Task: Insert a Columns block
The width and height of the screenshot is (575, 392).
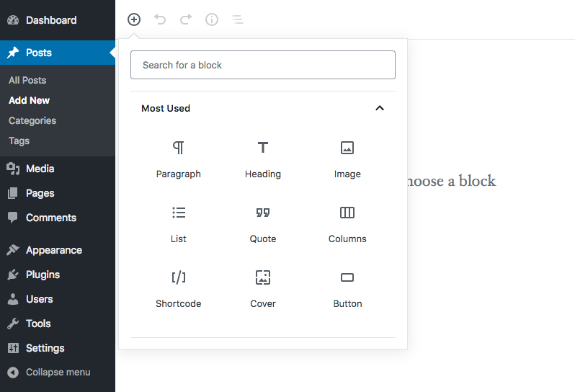Action: click(x=347, y=224)
